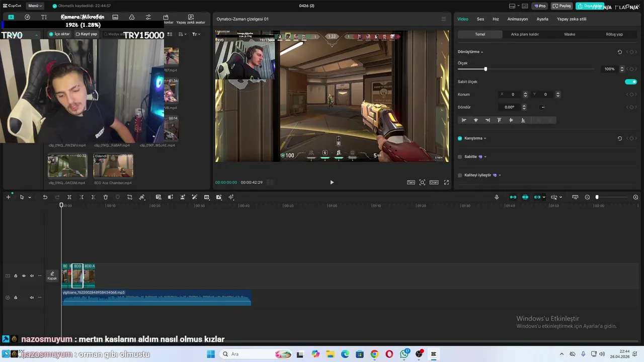Zoom out the timeline
This screenshot has width=644, height=362.
[x=587, y=197]
